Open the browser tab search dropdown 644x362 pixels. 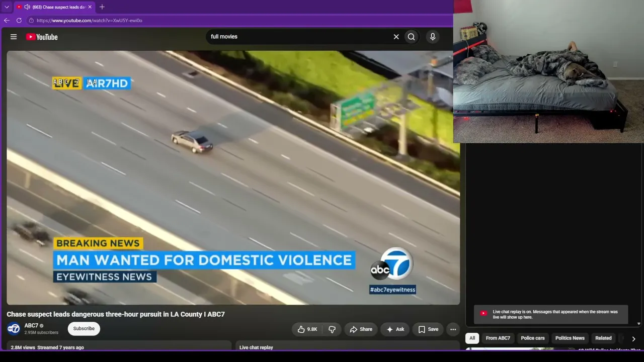[x=7, y=7]
